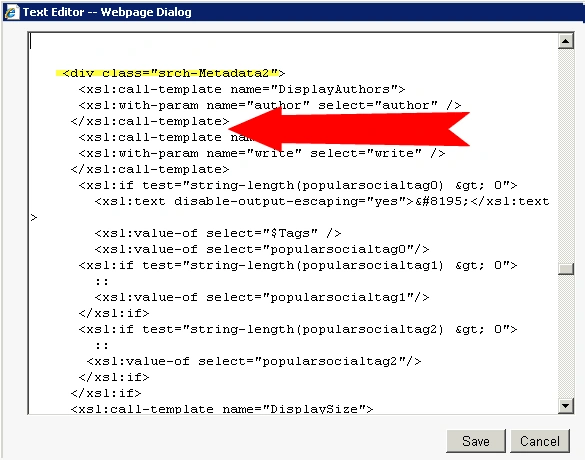The width and height of the screenshot is (585, 460).
Task: Click the xsl:if test popularsocialtag2 line
Action: tap(298, 329)
